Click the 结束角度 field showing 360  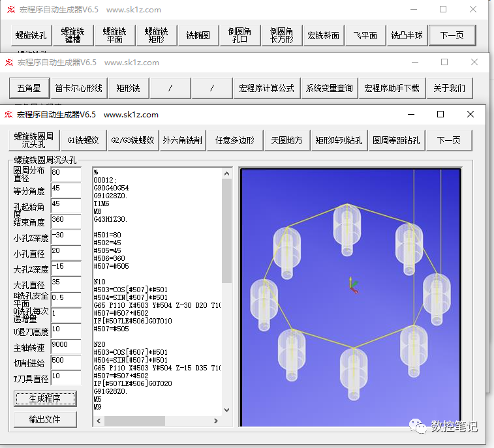pos(66,221)
